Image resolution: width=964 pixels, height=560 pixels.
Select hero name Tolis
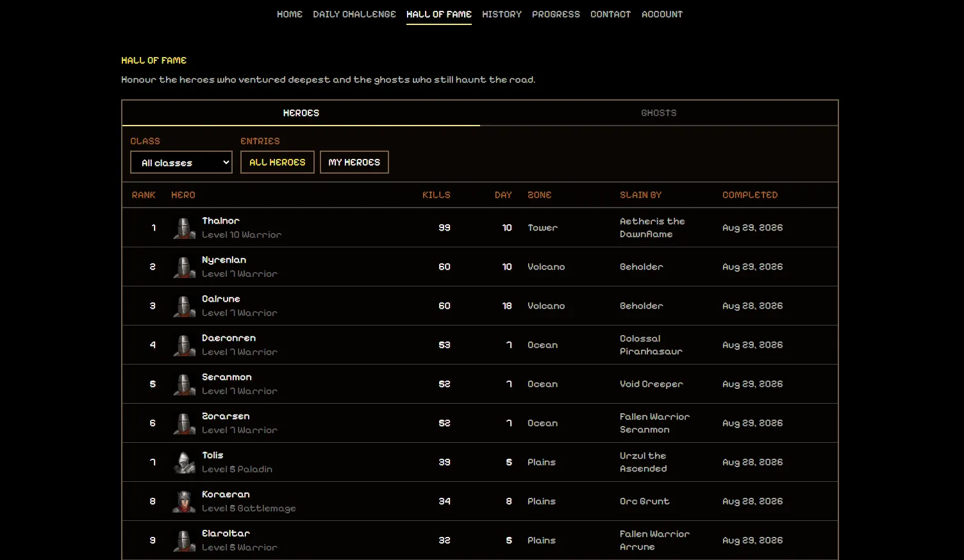213,455
